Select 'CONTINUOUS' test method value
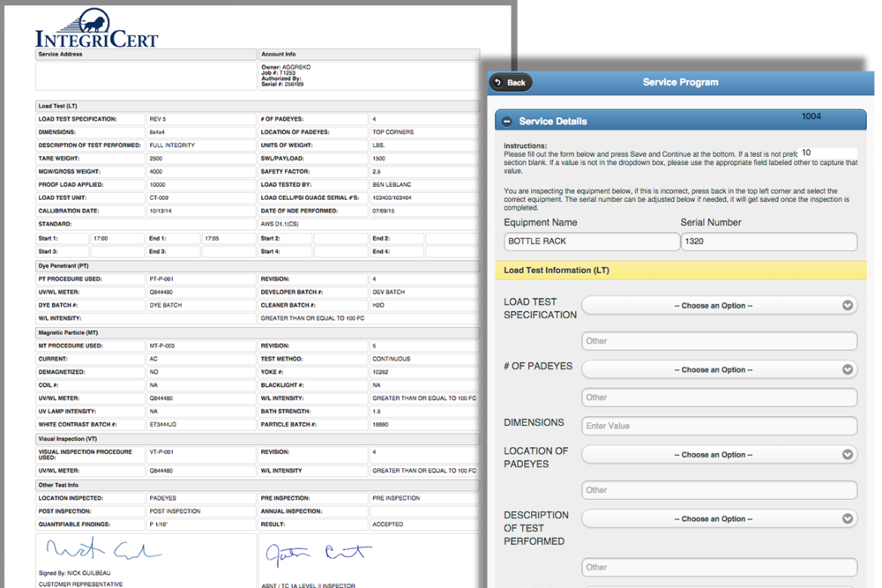882x588 pixels. (391, 359)
